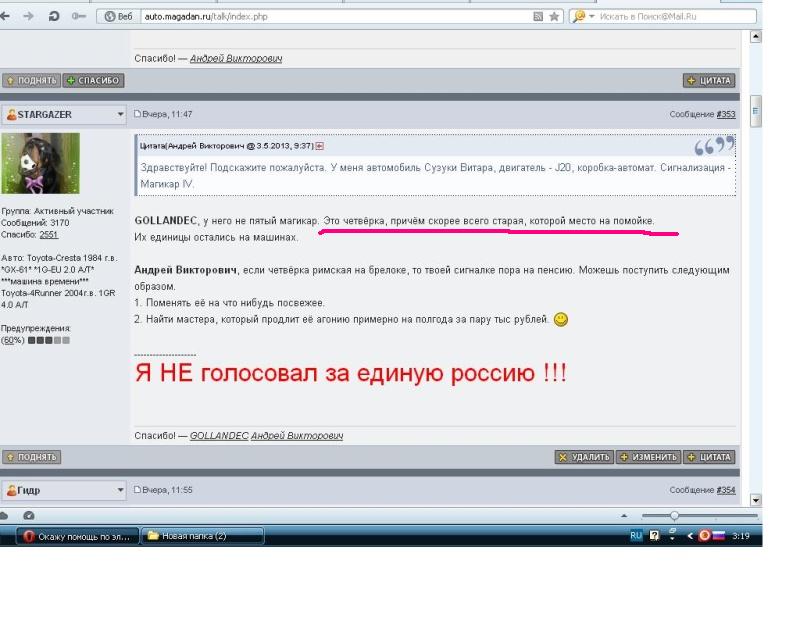
Task: Click the large quote marks icon
Action: [x=714, y=147]
